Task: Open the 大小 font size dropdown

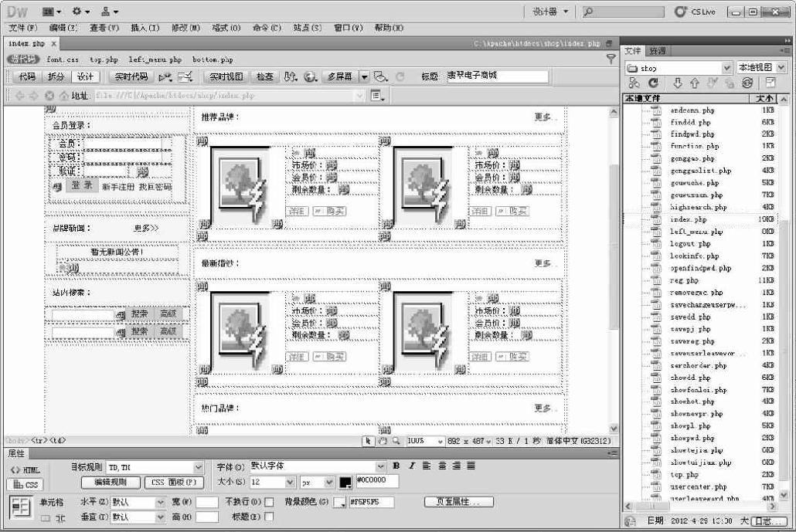Action: pyautogui.click(x=290, y=483)
